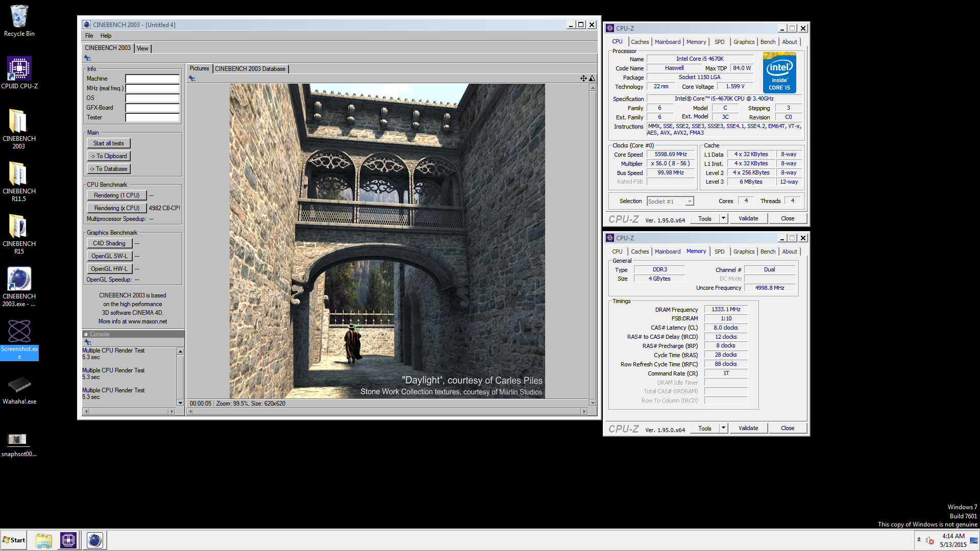Image resolution: width=980 pixels, height=551 pixels.
Task: Click the zoom triangle icon above picture
Action: point(592,78)
